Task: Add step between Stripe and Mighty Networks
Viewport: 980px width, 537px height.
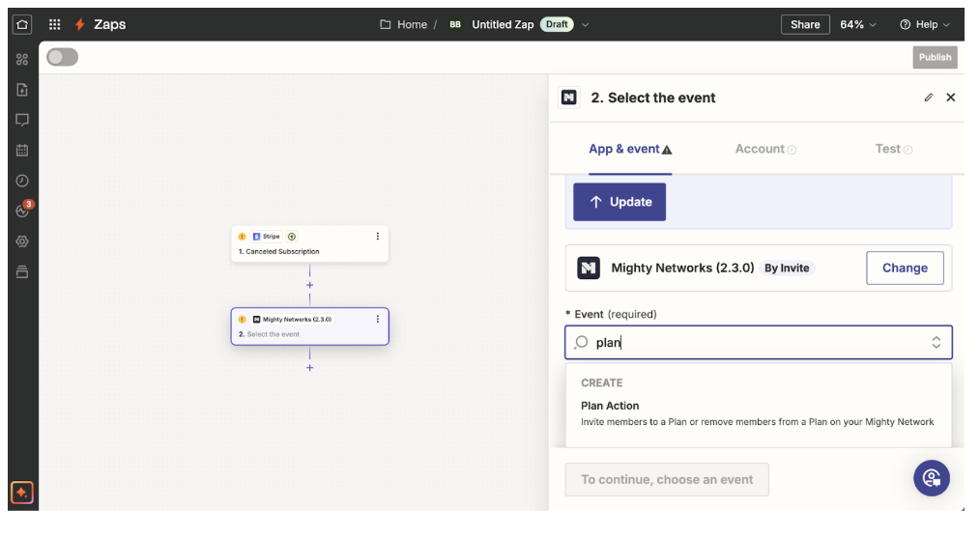Action: point(310,285)
